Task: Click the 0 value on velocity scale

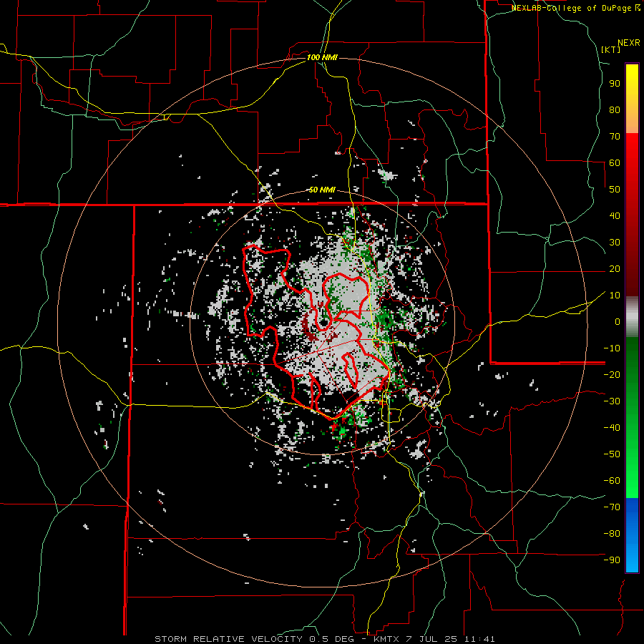Action: (618, 322)
